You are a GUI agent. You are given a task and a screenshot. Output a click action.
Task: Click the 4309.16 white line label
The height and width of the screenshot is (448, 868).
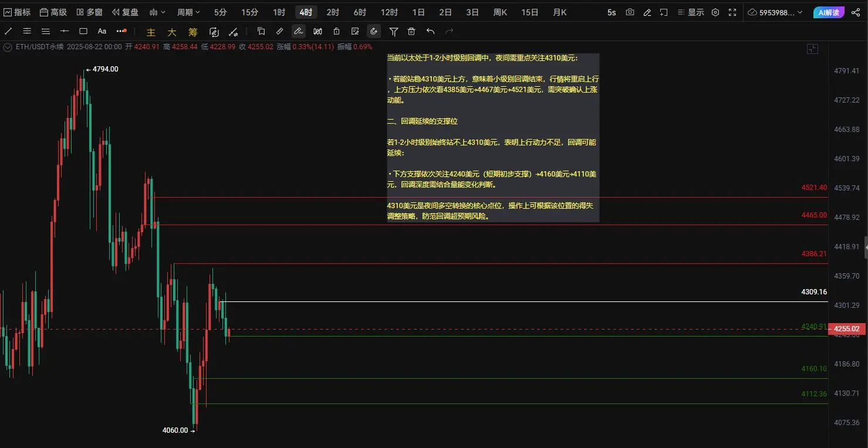813,291
